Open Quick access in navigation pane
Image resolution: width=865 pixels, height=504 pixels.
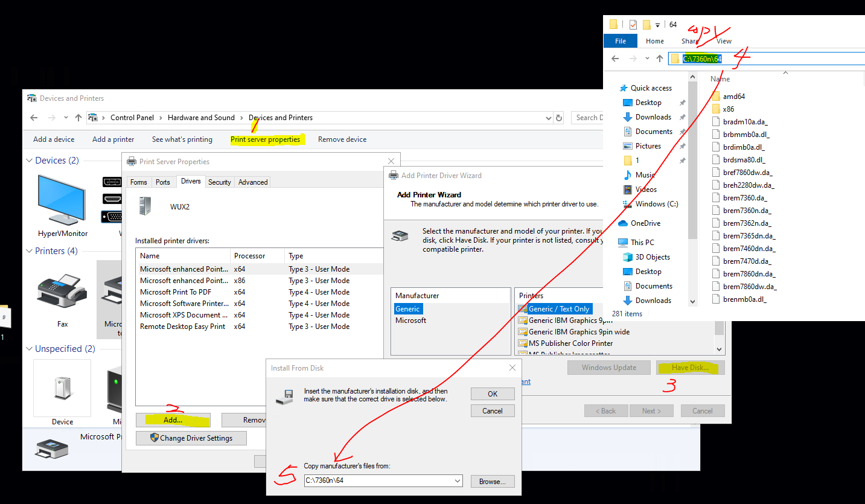pyautogui.click(x=651, y=88)
